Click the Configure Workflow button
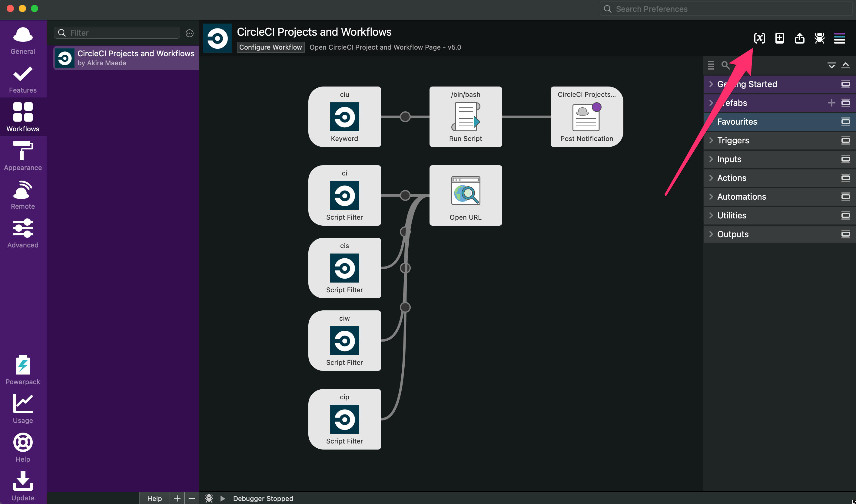Image resolution: width=856 pixels, height=504 pixels. 270,47
